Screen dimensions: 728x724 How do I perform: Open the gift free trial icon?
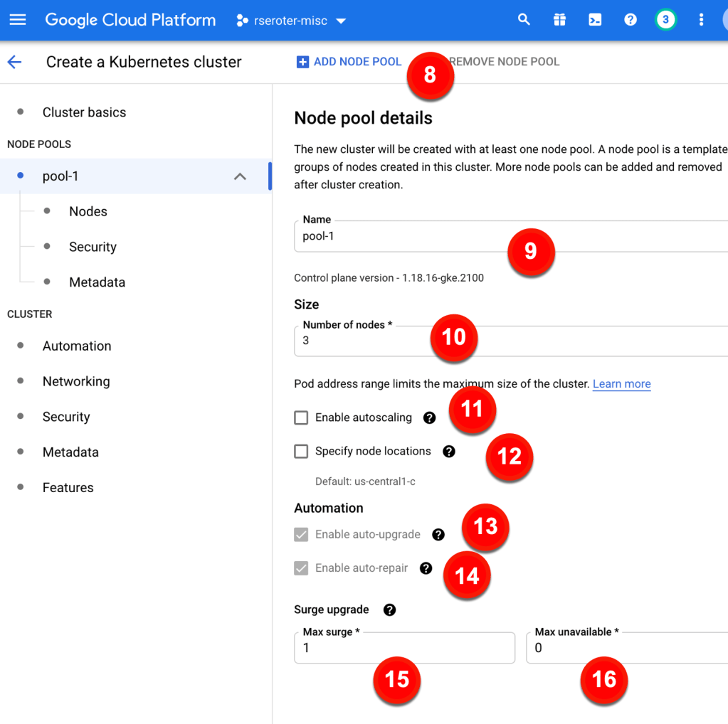(559, 20)
